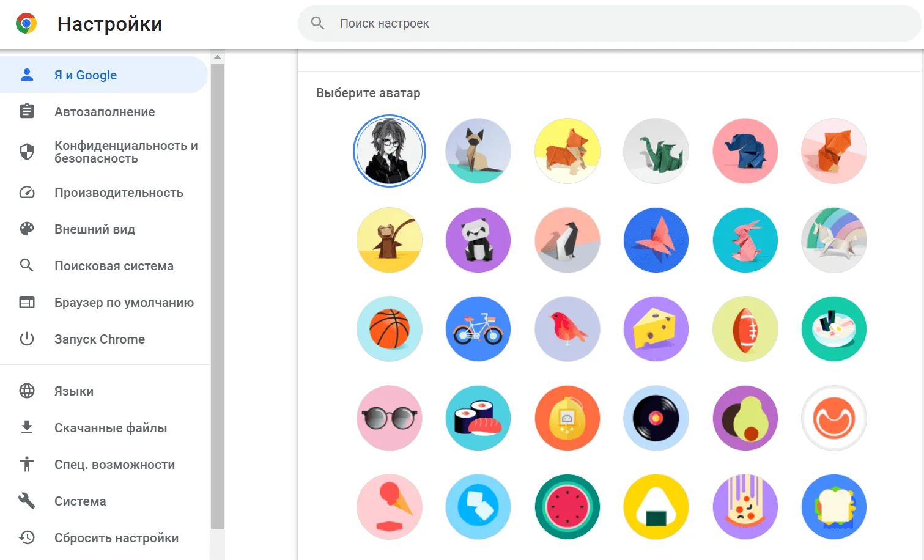The height and width of the screenshot is (560, 924).
Task: Pick the blue origami elephant avatar
Action: [x=745, y=151]
